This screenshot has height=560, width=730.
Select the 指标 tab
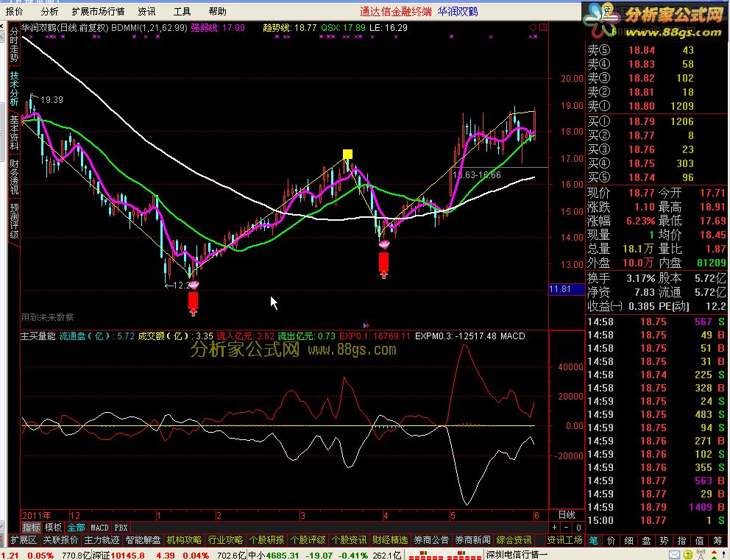31,528
